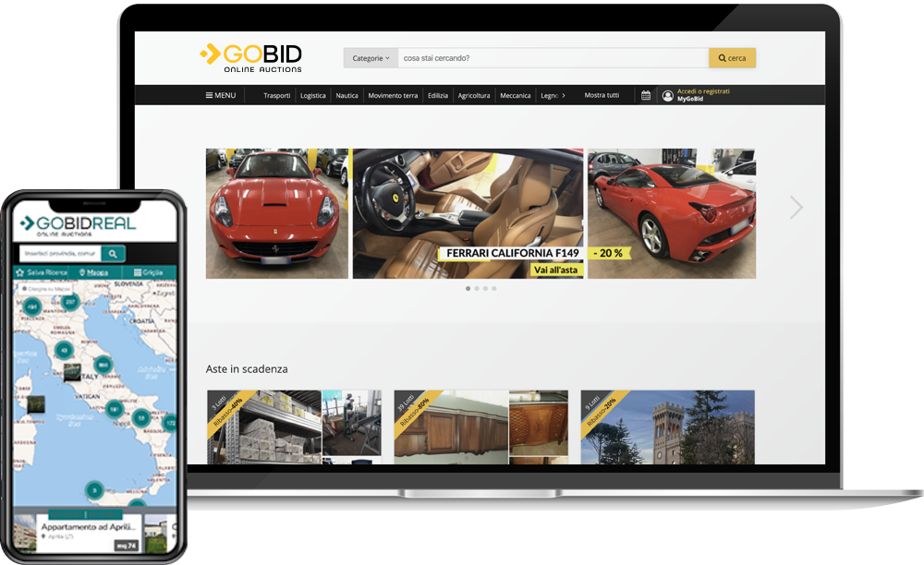The width and height of the screenshot is (924, 565).
Task: Open the red Ferrari front view photo
Action: pyautogui.click(x=277, y=213)
